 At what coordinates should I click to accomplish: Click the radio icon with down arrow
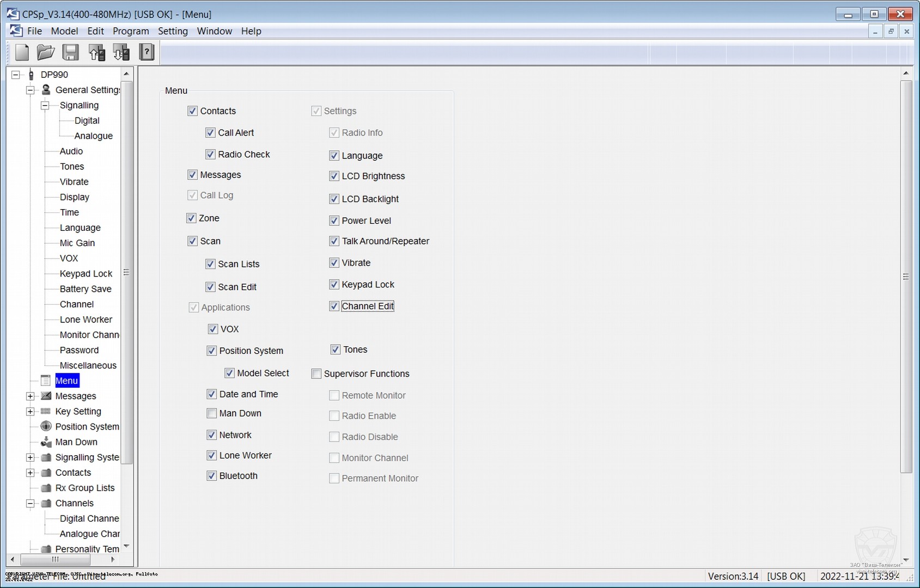tap(121, 52)
